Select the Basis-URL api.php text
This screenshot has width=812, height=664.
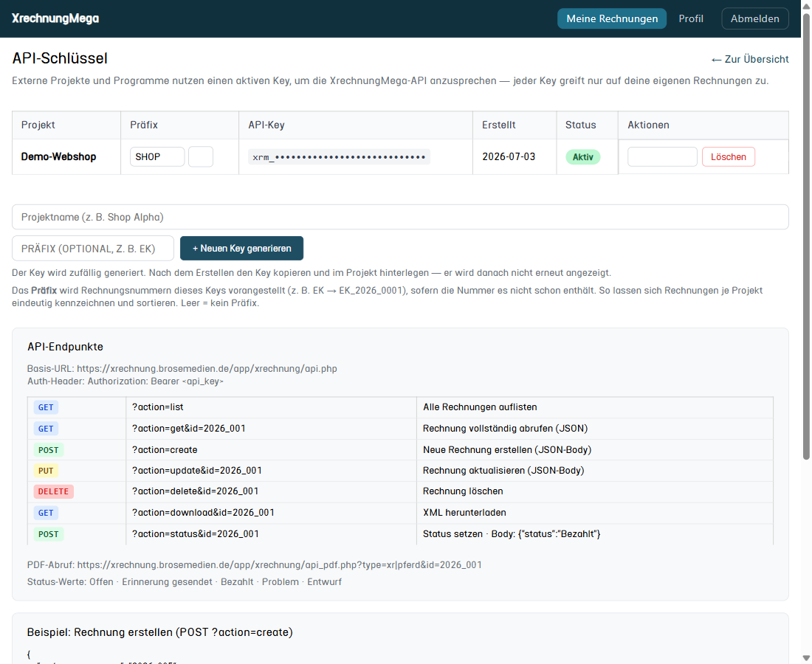coord(182,368)
